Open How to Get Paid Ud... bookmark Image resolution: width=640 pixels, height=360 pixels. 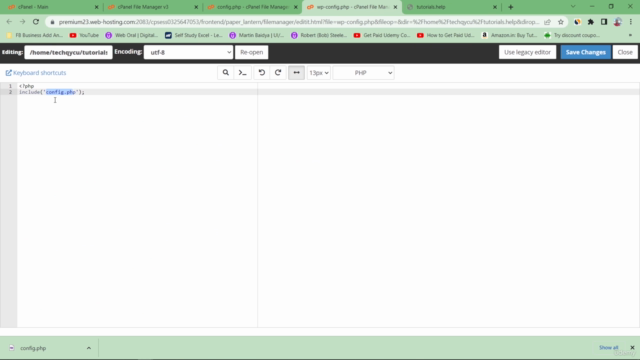click(446, 36)
